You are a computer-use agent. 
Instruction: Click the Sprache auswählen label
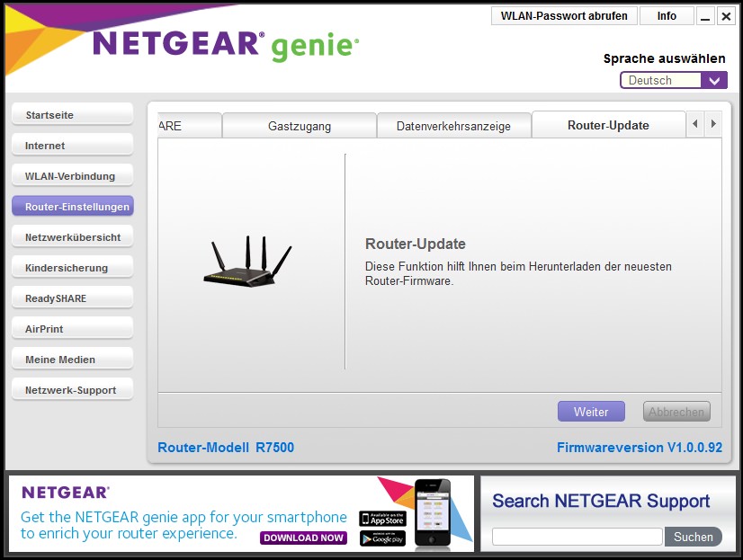pos(665,58)
